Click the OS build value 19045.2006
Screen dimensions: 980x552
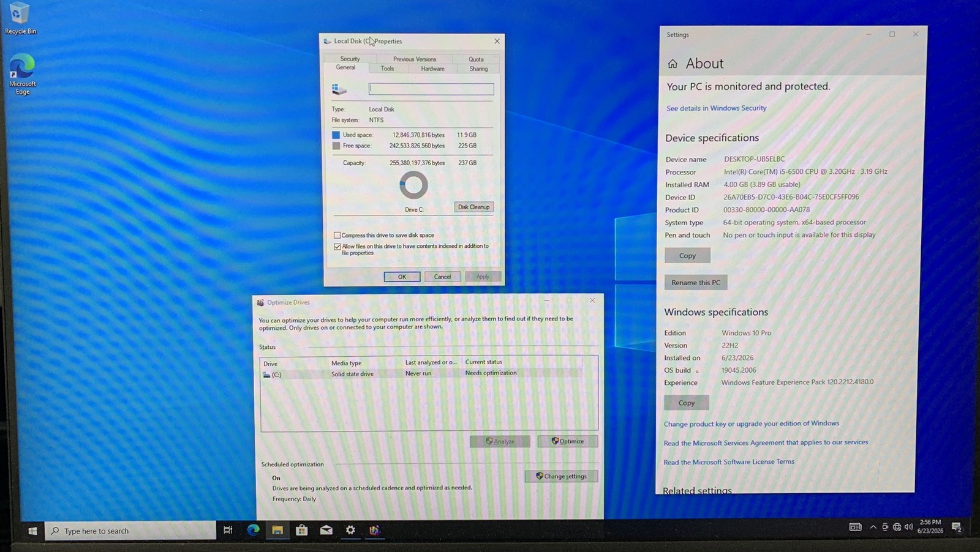(739, 370)
